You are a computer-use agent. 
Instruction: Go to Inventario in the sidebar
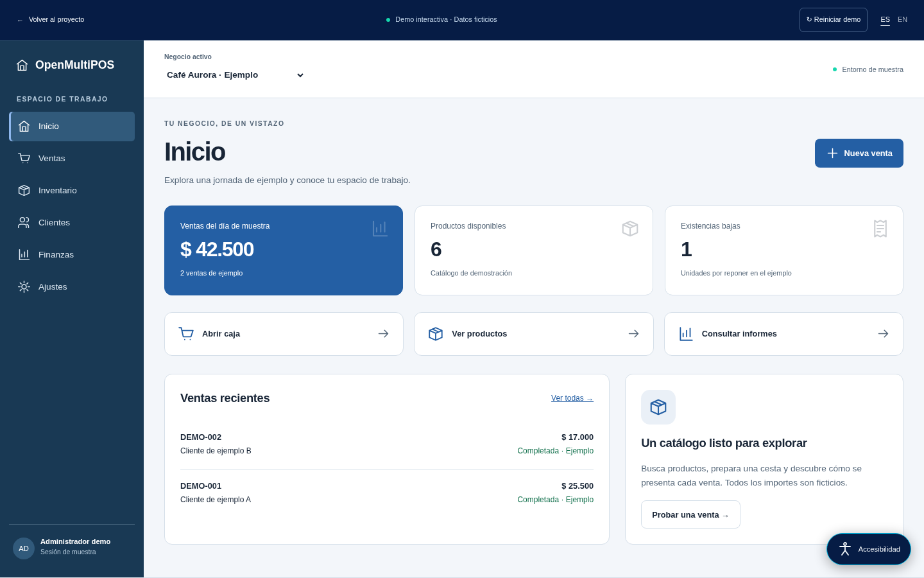coord(72,191)
